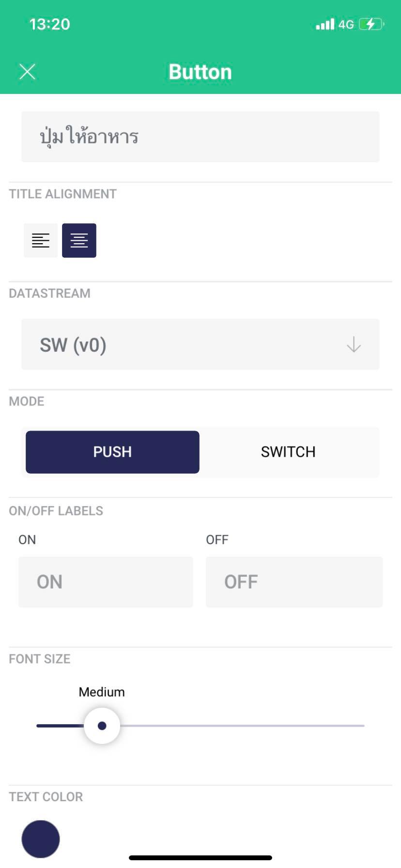The height and width of the screenshot is (868, 401).
Task: Tap the home indicator bar
Action: pyautogui.click(x=200, y=858)
